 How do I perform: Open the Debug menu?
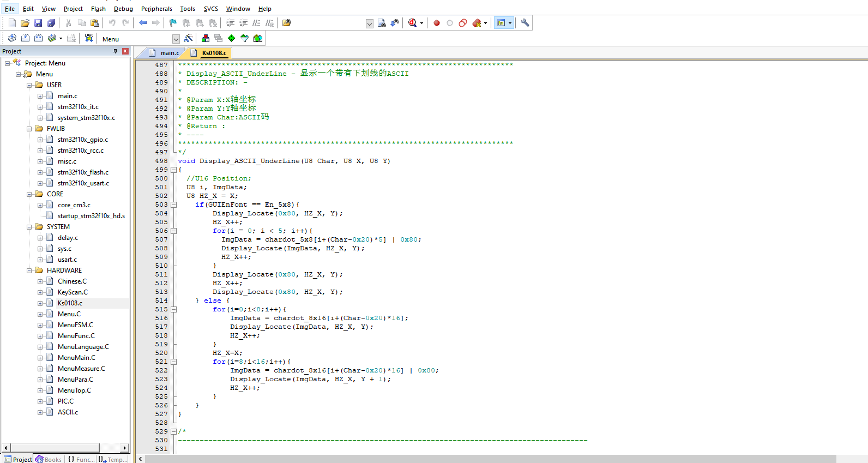123,9
